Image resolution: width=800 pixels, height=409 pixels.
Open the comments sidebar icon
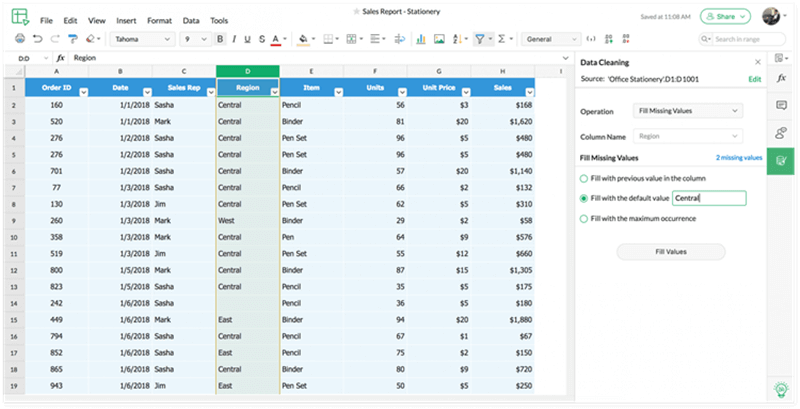[x=781, y=106]
